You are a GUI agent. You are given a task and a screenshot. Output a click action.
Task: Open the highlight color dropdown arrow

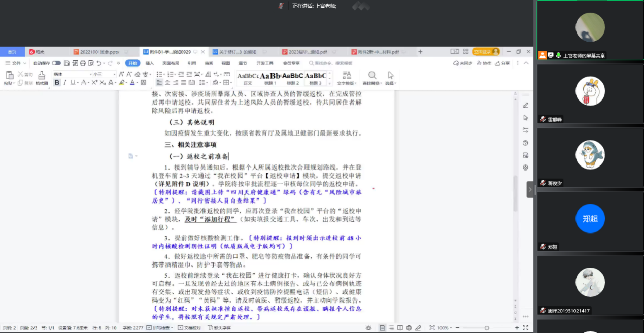(x=126, y=83)
